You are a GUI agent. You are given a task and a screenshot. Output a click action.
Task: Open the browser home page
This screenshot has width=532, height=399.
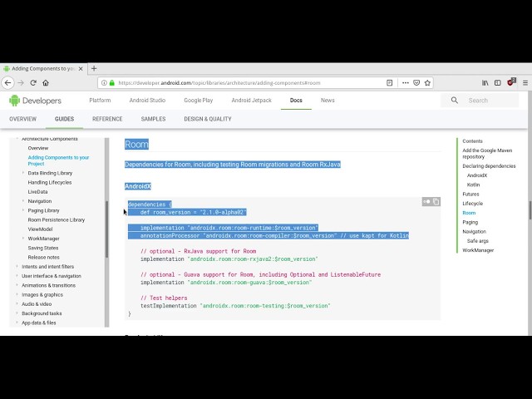[46, 83]
